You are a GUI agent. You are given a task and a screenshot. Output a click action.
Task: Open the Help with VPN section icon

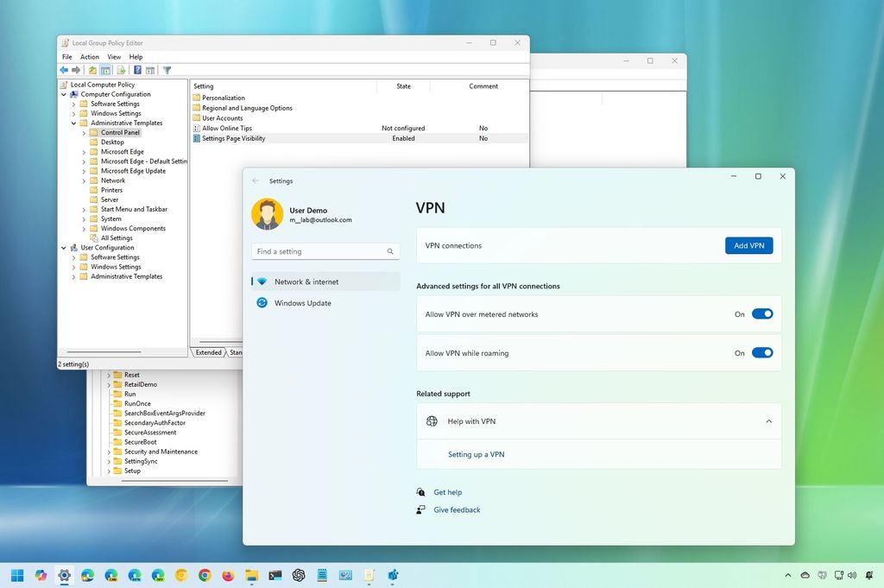(x=432, y=421)
